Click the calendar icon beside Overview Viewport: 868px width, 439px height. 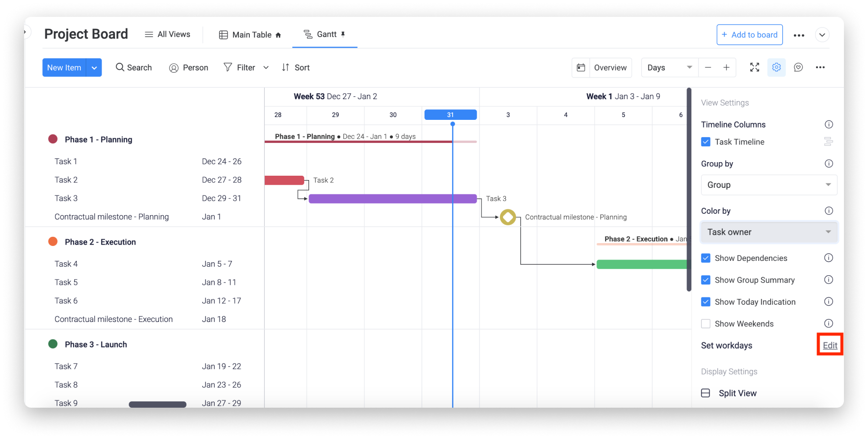[x=581, y=67]
